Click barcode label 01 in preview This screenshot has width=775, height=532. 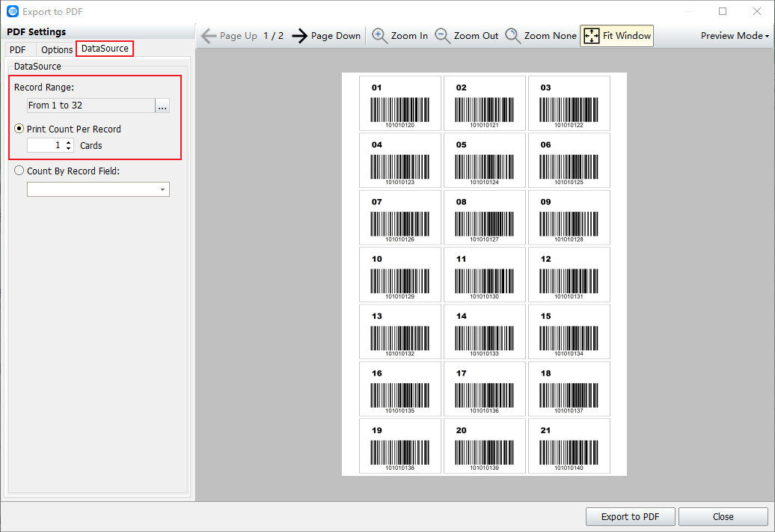pyautogui.click(x=400, y=103)
